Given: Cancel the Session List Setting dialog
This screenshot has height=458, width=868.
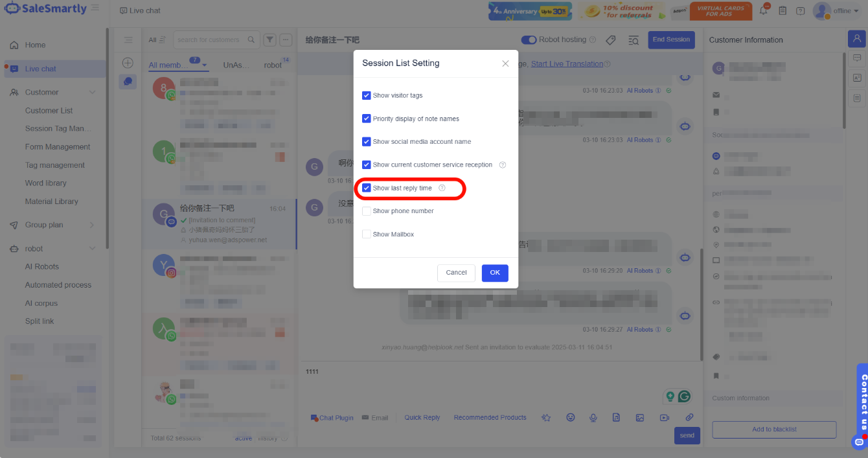Looking at the screenshot, I should tap(456, 273).
